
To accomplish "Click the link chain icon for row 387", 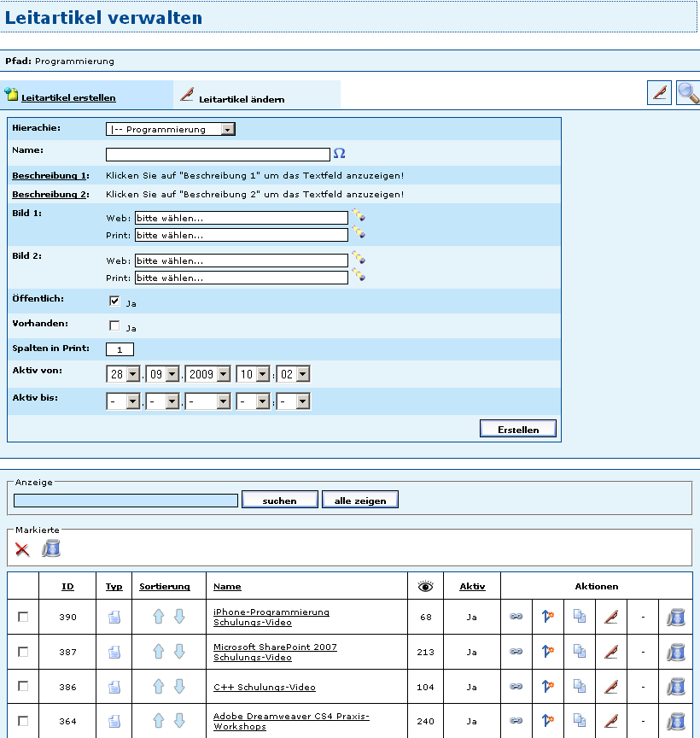I will point(516,652).
